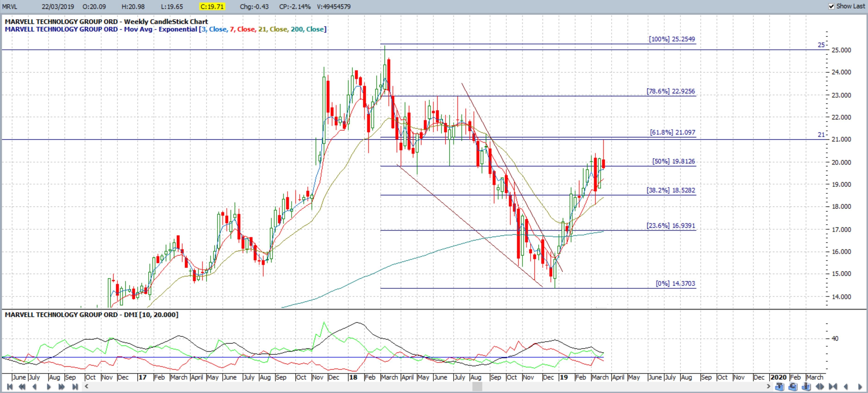Image resolution: width=868 pixels, height=393 pixels.
Task: Click the high value H:20.98
Action: (x=133, y=6)
